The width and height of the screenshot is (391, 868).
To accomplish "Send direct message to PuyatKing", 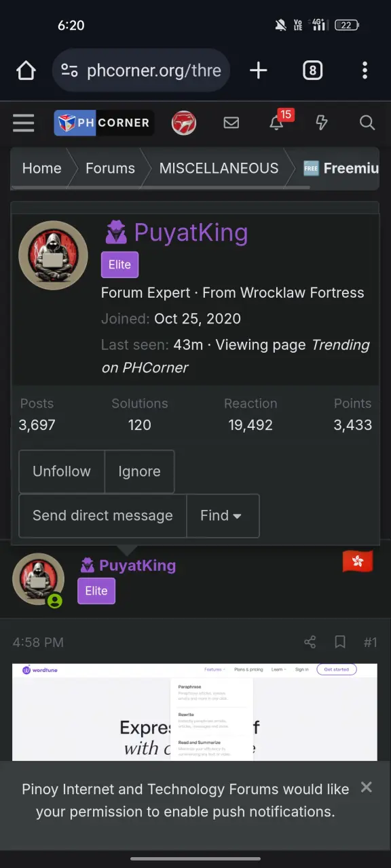I will click(103, 515).
